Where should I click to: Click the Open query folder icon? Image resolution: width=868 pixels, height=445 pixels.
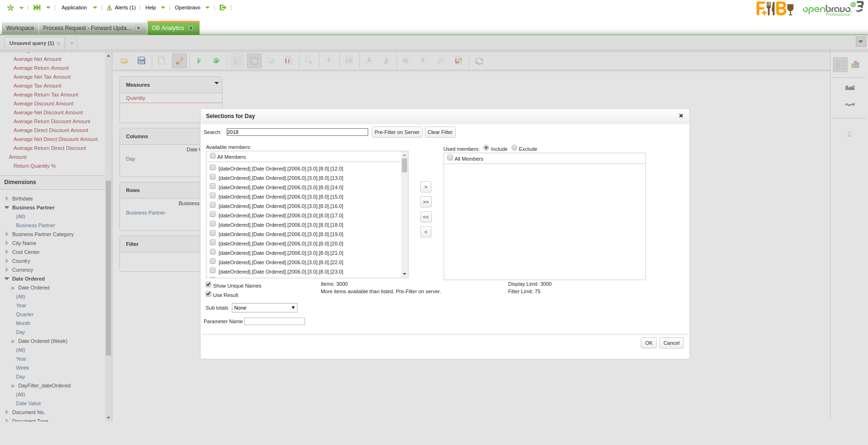[124, 61]
